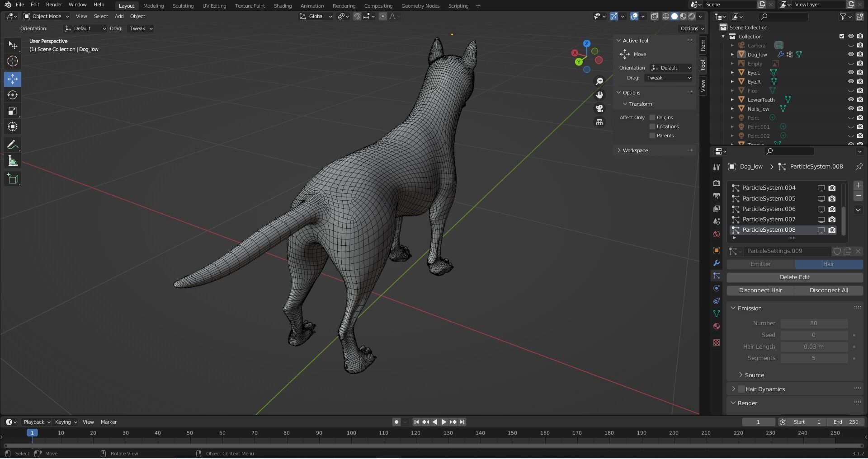The width and height of the screenshot is (868, 459).
Task: Toggle camera view icon in viewport
Action: point(599,108)
